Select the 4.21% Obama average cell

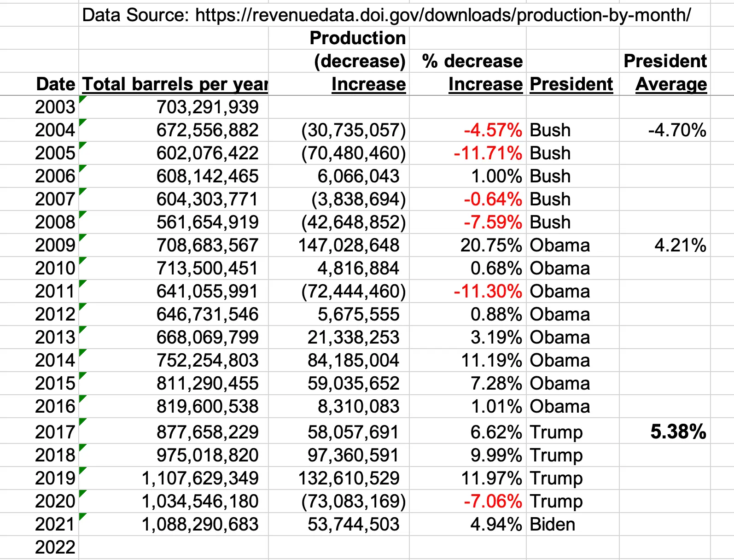click(680, 245)
